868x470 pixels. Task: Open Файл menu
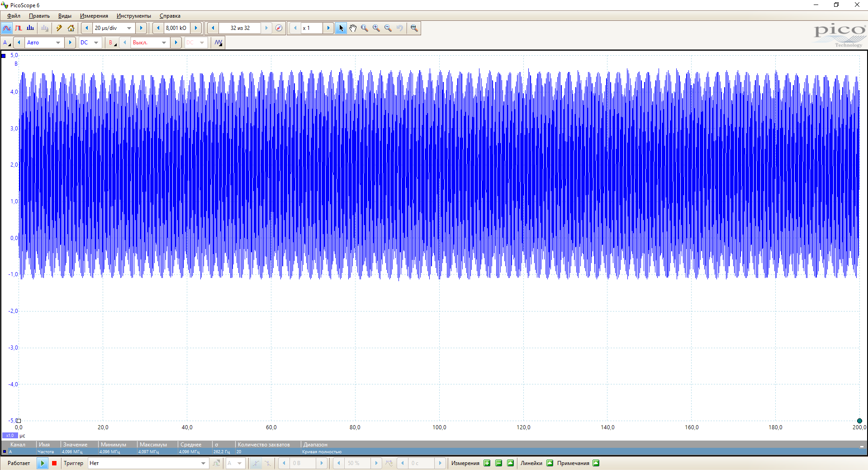pos(14,16)
